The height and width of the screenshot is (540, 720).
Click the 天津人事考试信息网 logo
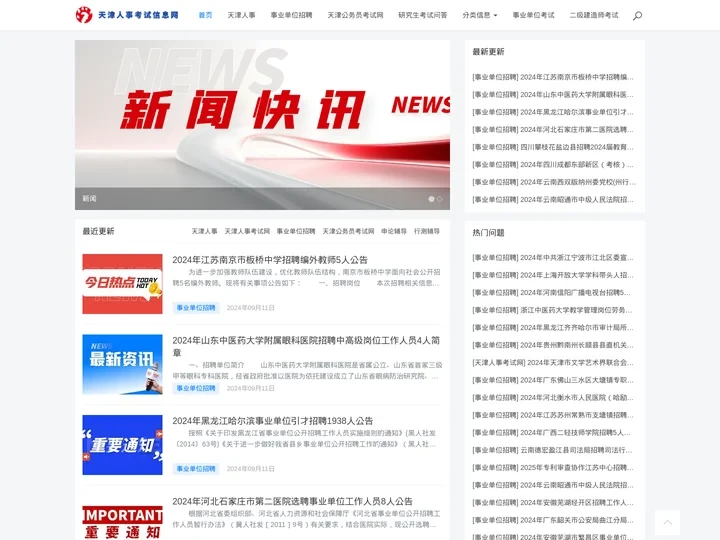pos(127,15)
